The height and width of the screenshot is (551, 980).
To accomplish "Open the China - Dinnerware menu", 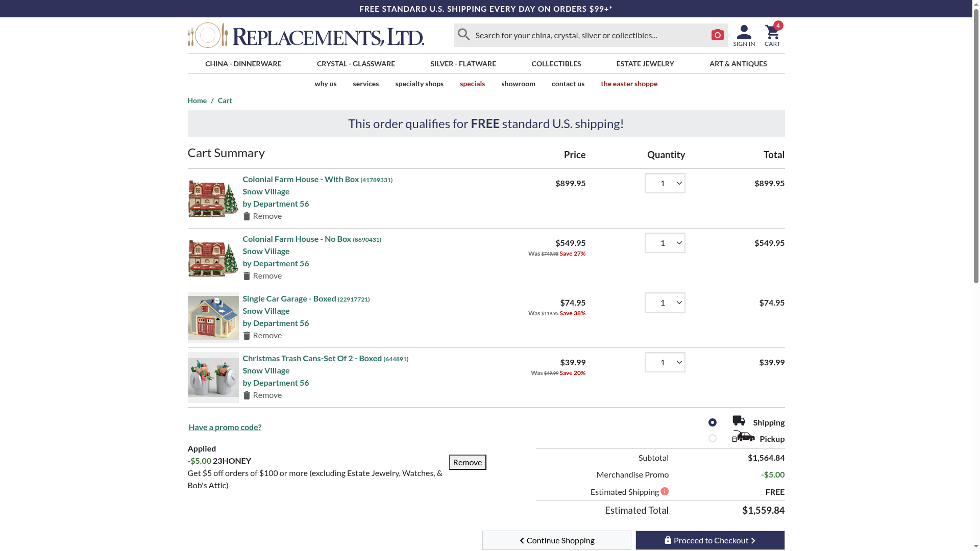I will pyautogui.click(x=243, y=64).
